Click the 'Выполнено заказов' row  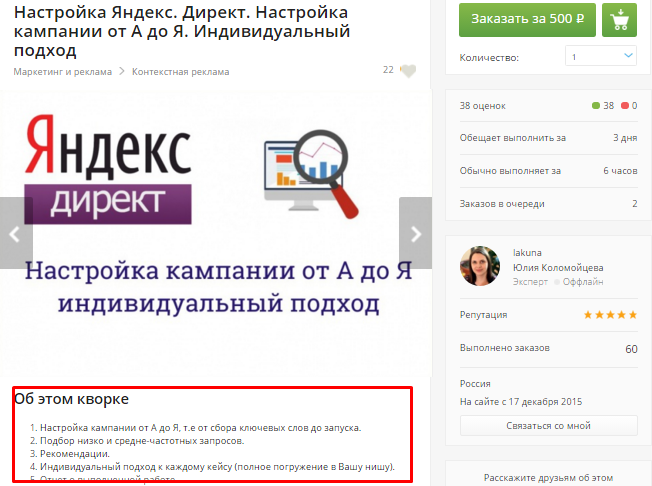(548, 348)
